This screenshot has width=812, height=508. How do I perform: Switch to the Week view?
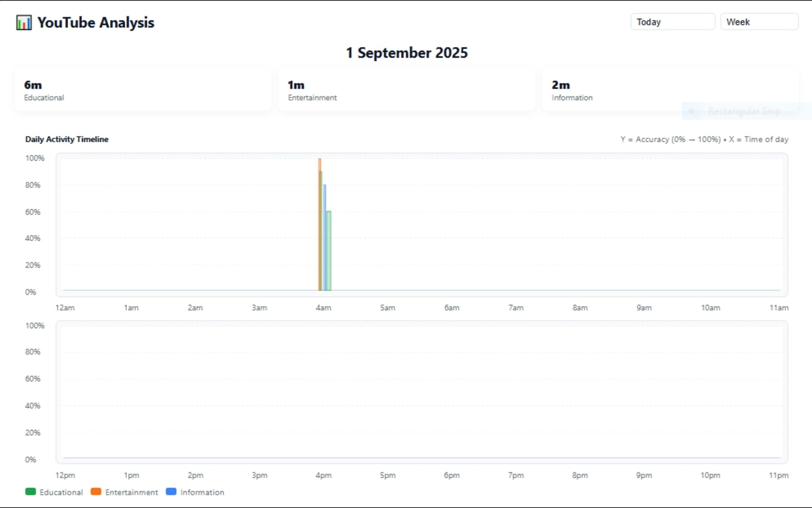(x=759, y=22)
